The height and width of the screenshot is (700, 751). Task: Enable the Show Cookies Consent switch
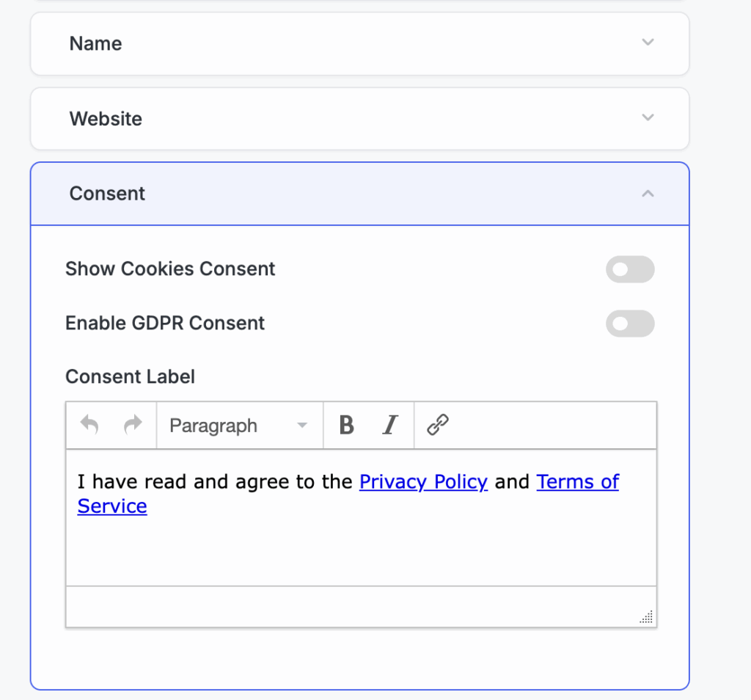(x=629, y=269)
